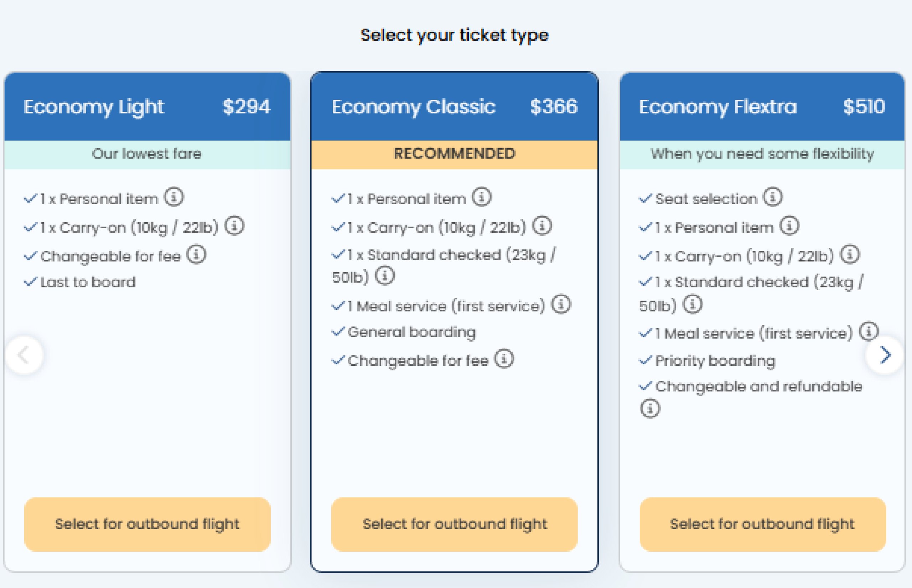Select Economy Light for outbound flight

(x=147, y=524)
